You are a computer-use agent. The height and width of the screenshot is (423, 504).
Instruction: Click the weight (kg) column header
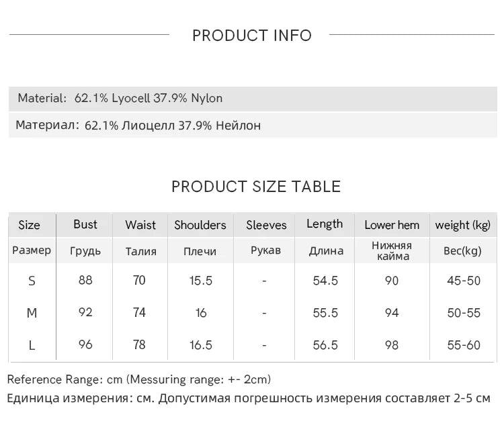pos(463,225)
